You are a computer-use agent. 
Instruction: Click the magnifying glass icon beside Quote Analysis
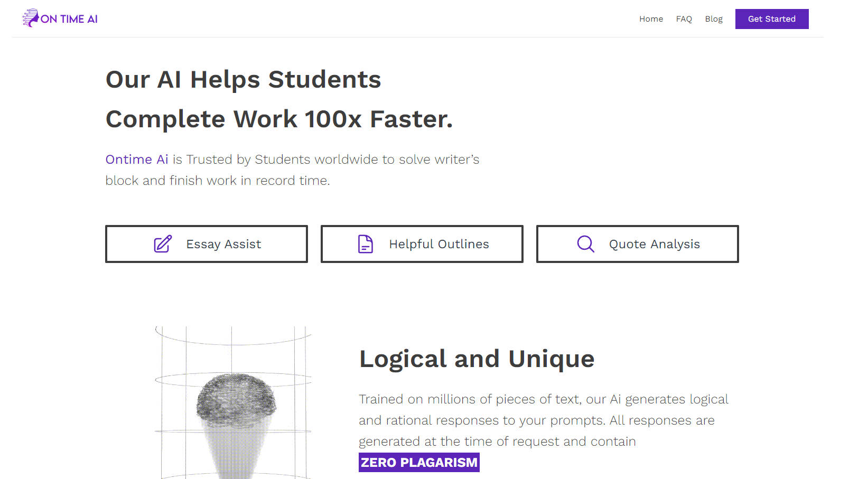pos(585,244)
